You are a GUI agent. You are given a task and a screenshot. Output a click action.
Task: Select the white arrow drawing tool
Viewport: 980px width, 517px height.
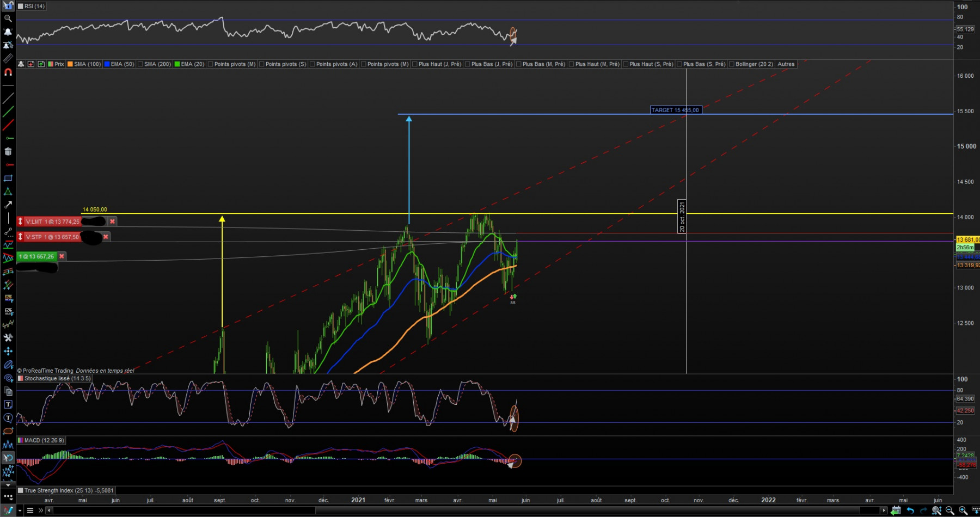click(8, 205)
